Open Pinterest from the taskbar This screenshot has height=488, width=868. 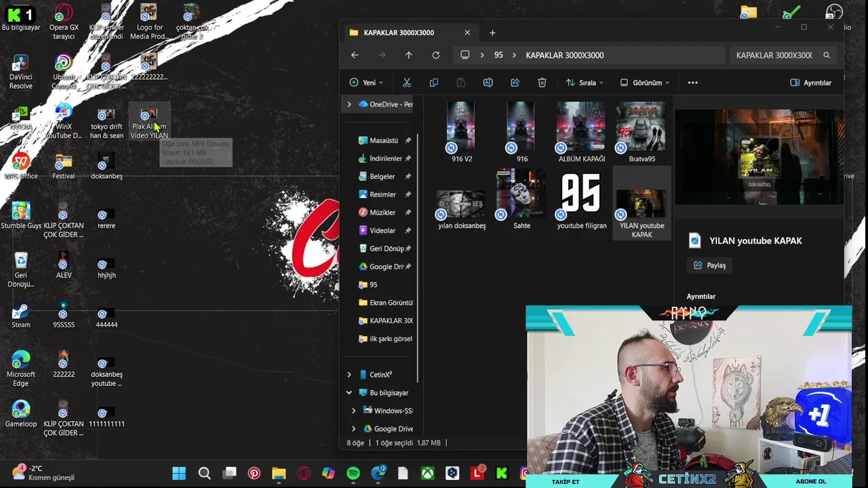254,473
